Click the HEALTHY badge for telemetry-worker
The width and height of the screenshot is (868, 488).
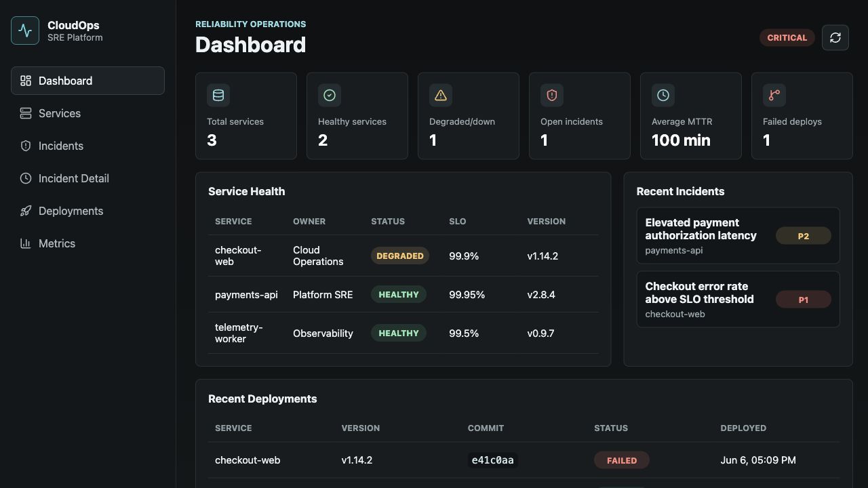pos(399,333)
